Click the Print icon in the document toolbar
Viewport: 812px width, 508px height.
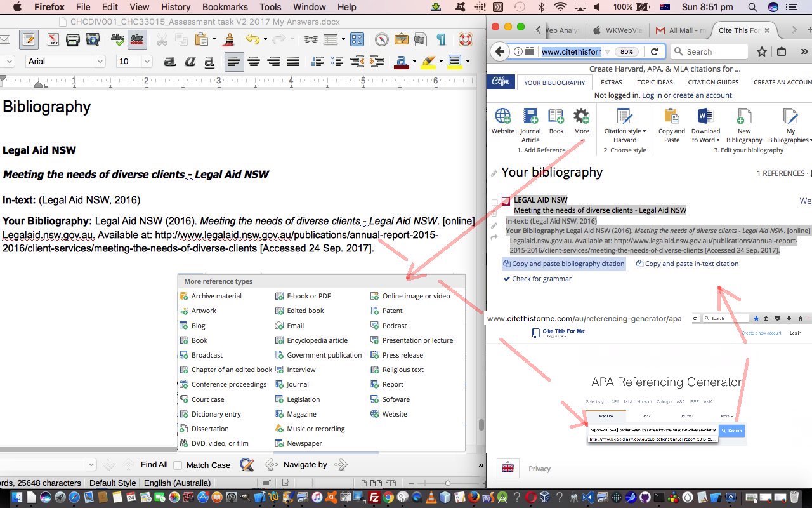click(x=73, y=39)
